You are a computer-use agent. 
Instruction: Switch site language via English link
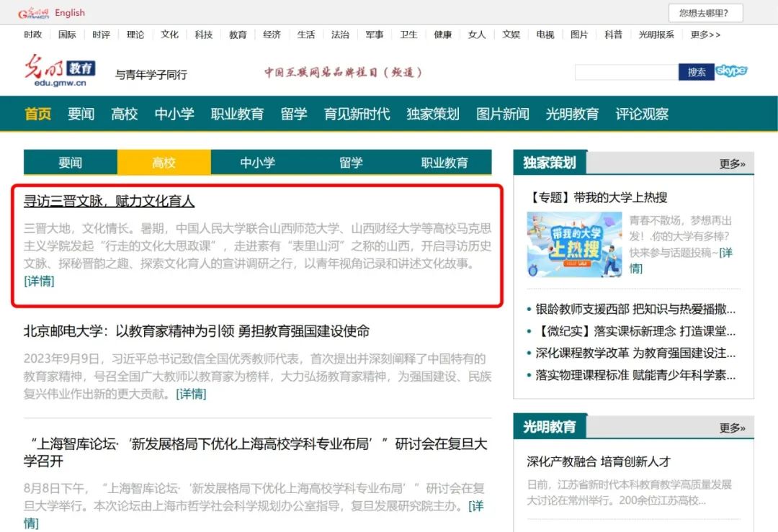click(x=70, y=13)
